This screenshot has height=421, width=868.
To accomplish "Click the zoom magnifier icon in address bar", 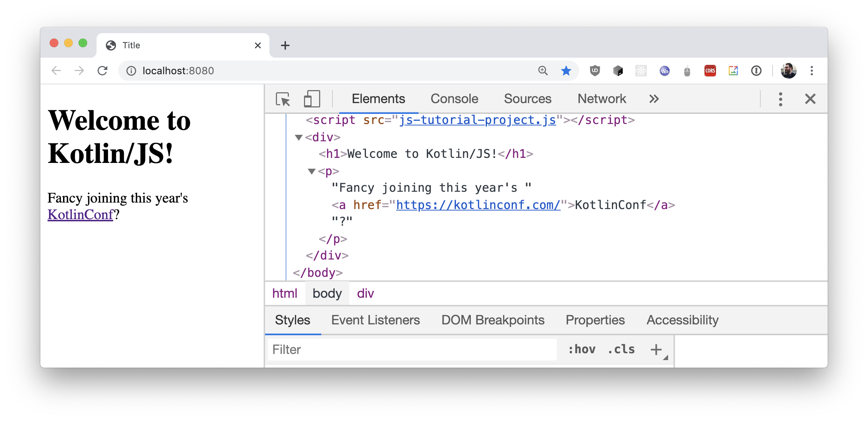I will [543, 71].
